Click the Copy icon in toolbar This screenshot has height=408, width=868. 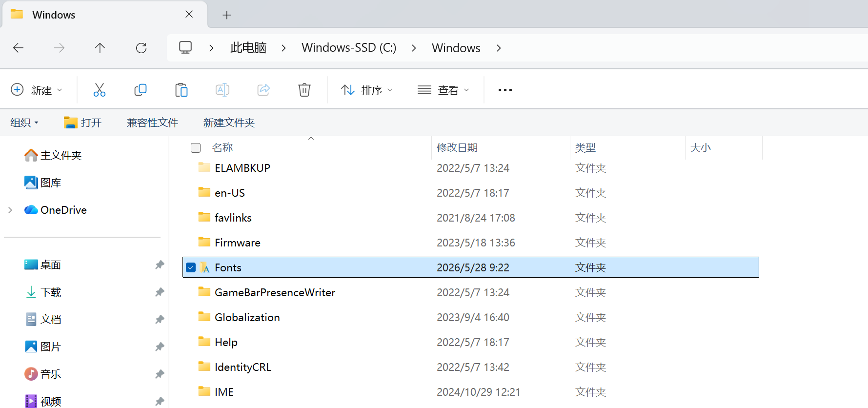click(141, 90)
